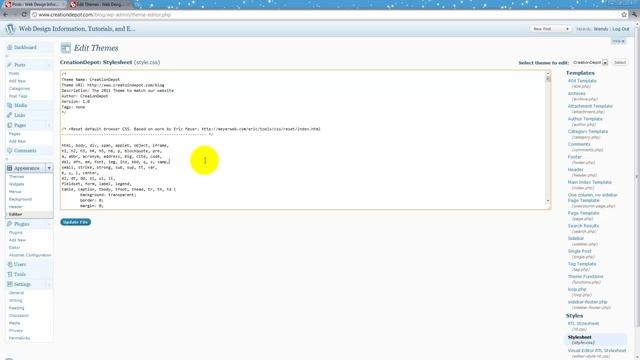Click the browser address bar
The width and height of the screenshot is (640, 360).
(x=327, y=15)
